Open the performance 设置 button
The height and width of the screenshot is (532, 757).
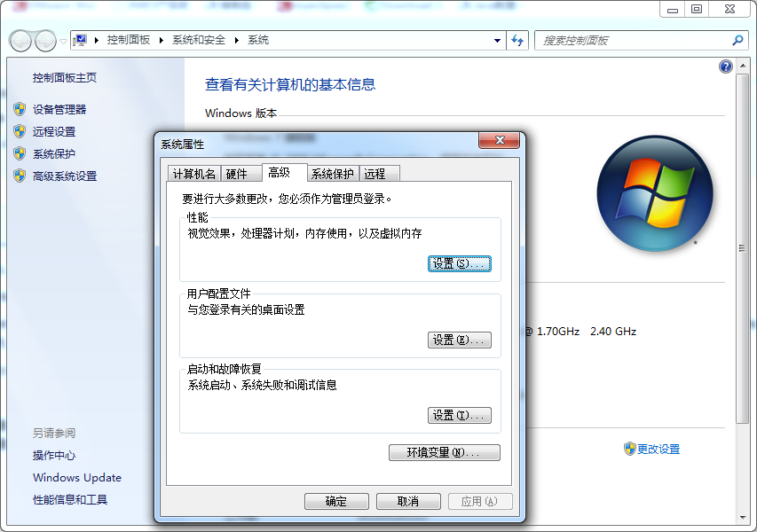pyautogui.click(x=459, y=262)
